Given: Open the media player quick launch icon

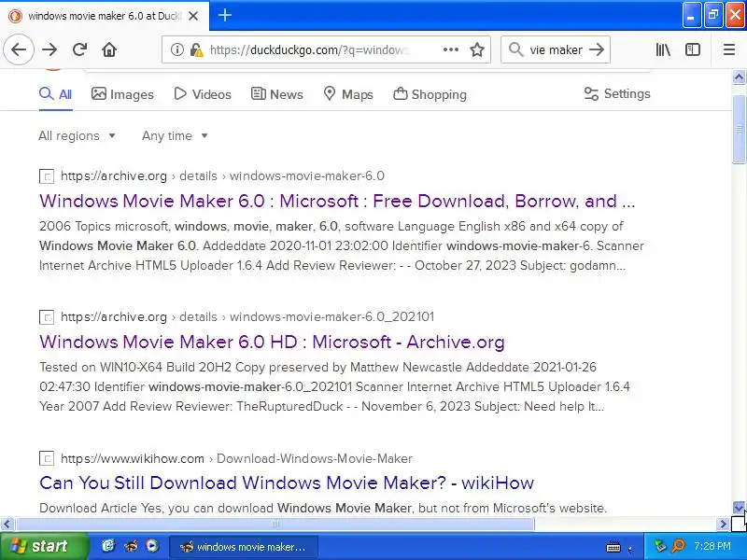Looking at the screenshot, I should tap(152, 546).
